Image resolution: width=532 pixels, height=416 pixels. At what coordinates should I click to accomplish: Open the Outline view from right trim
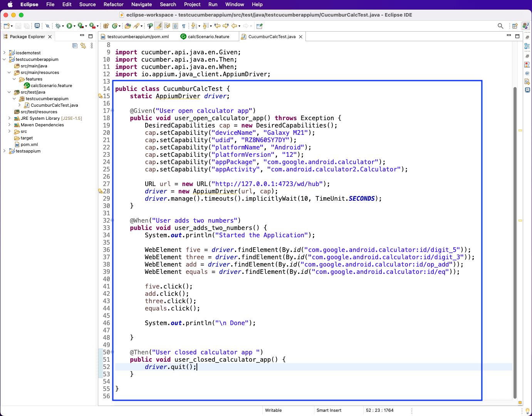pyautogui.click(x=527, y=46)
